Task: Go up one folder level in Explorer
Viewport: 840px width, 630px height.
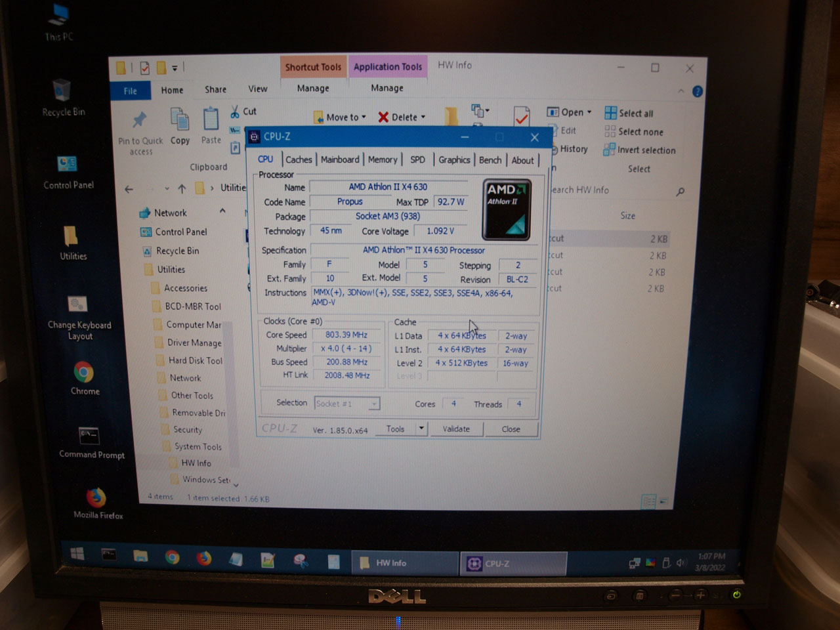Action: (182, 188)
